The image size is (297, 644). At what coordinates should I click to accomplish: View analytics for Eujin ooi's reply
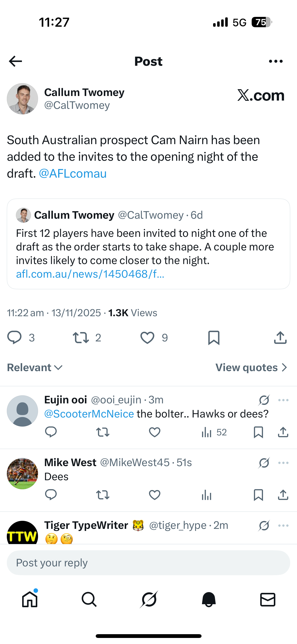tap(207, 432)
